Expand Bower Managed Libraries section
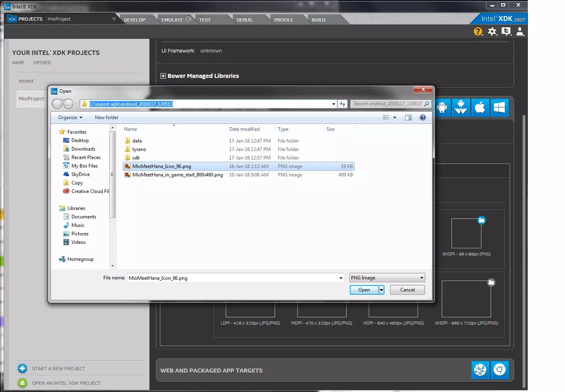This screenshot has height=392, width=565. (163, 76)
